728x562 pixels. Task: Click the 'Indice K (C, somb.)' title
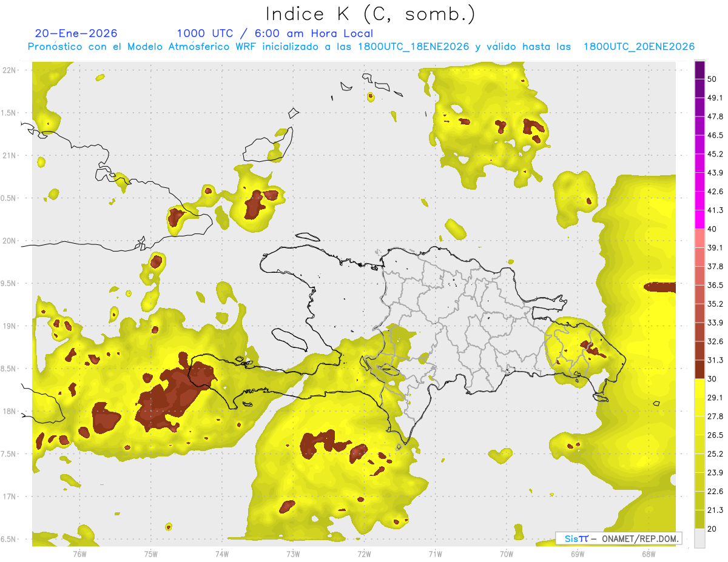click(x=370, y=15)
